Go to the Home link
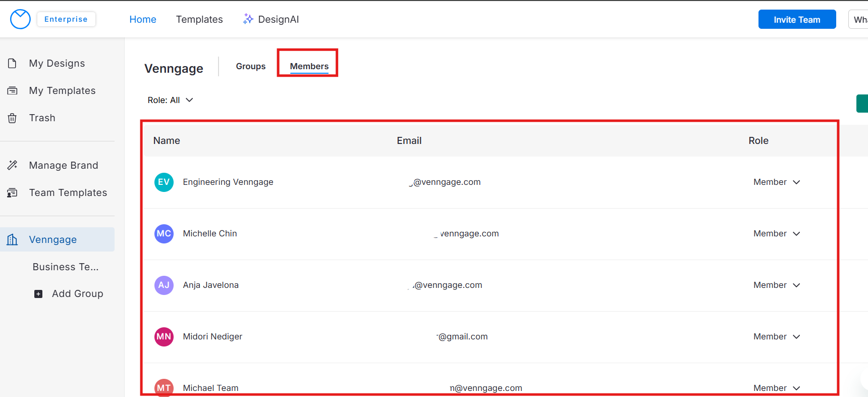868x397 pixels. pos(143,19)
